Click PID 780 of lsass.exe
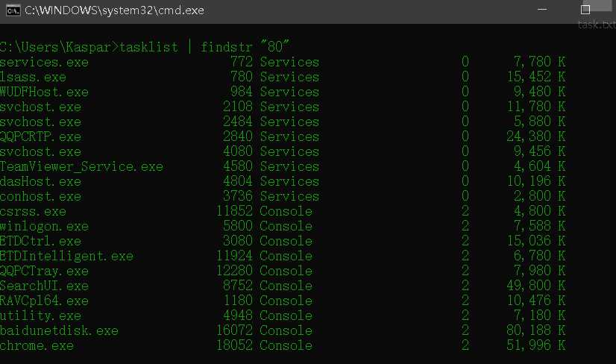The image size is (616, 364). point(242,77)
